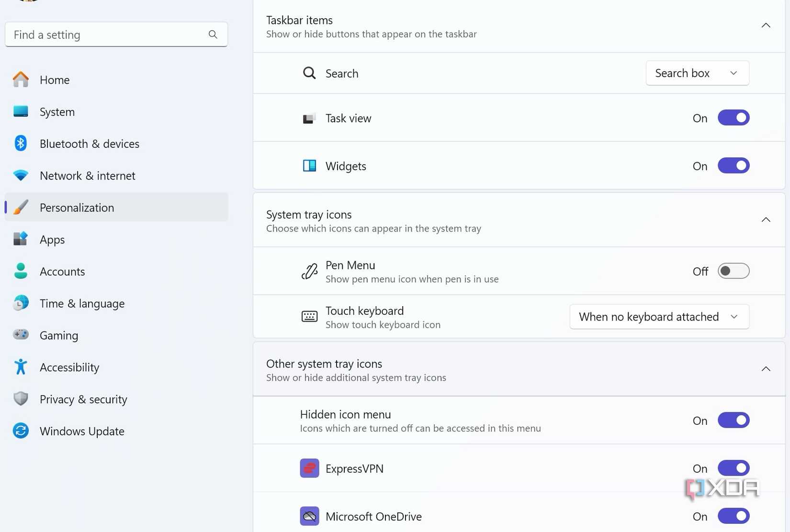Screen dimensions: 790x532
Task: Click the Windows Update icon
Action: click(21, 431)
